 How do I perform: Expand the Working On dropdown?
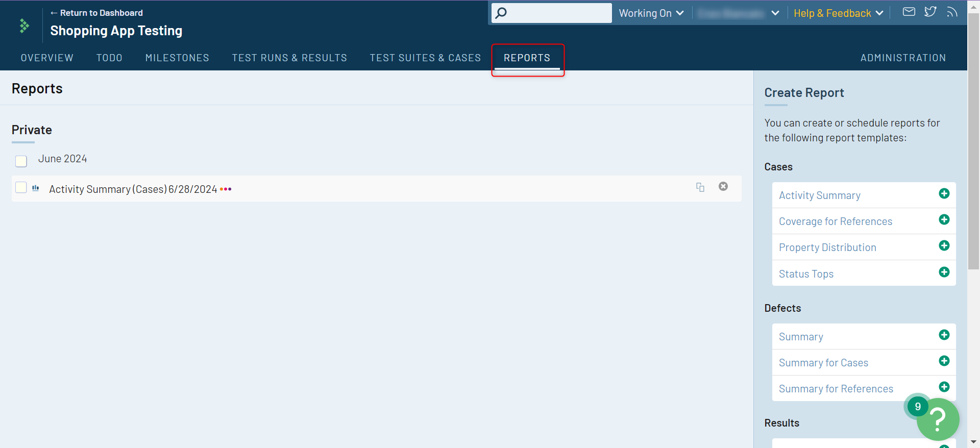[651, 13]
